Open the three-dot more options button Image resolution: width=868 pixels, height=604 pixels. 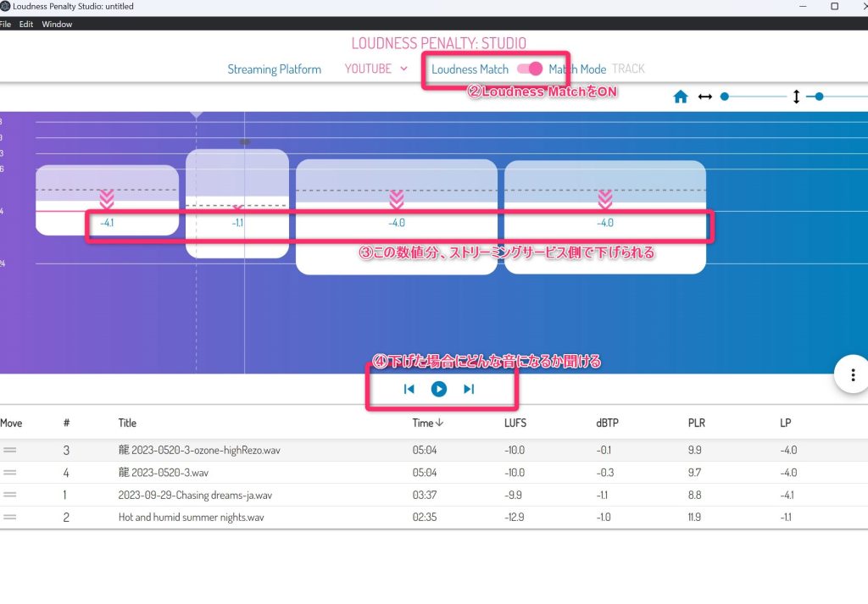(x=852, y=375)
